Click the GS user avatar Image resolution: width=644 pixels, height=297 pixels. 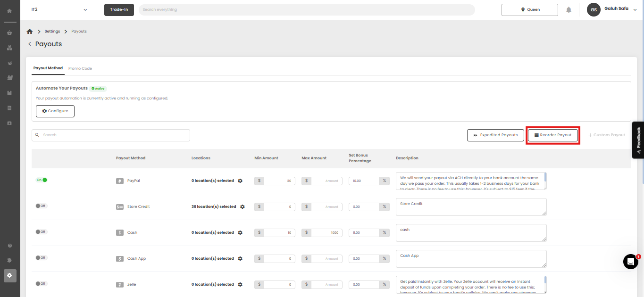pos(594,10)
